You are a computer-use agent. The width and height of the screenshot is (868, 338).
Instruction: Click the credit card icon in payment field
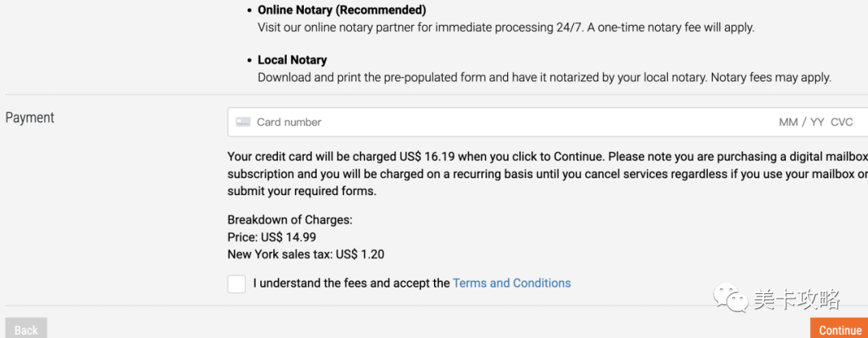click(243, 122)
